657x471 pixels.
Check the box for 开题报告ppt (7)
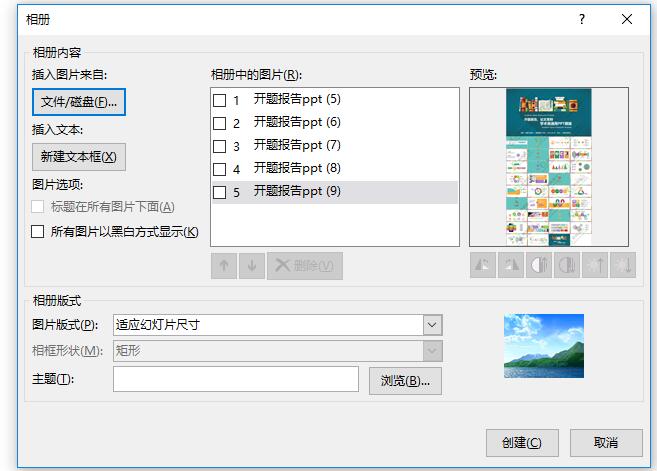click(x=220, y=146)
